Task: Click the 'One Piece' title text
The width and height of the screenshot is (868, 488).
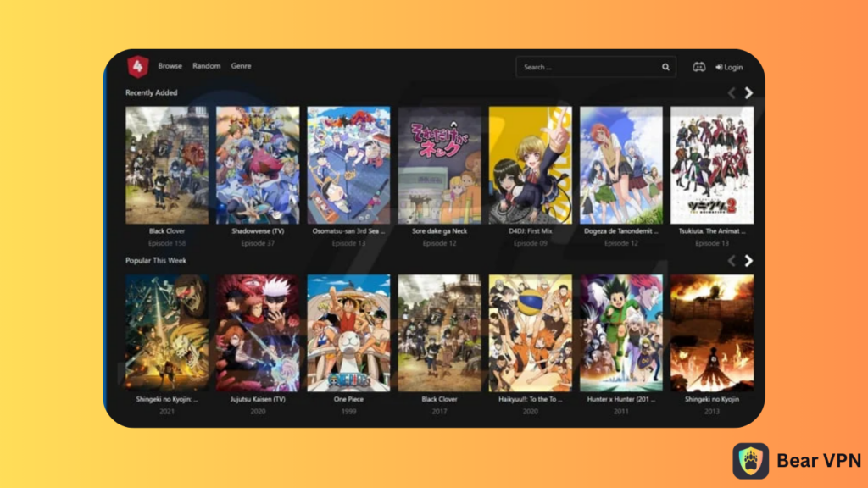Action: coord(348,399)
